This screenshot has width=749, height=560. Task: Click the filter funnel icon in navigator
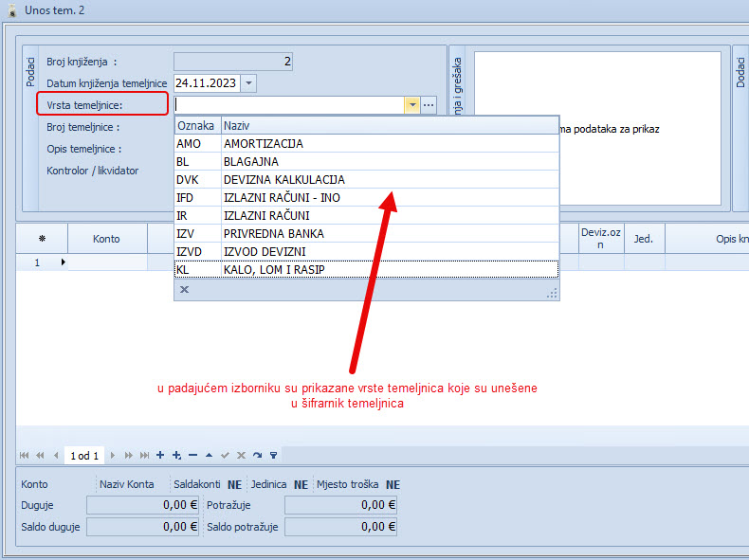pyautogui.click(x=273, y=456)
